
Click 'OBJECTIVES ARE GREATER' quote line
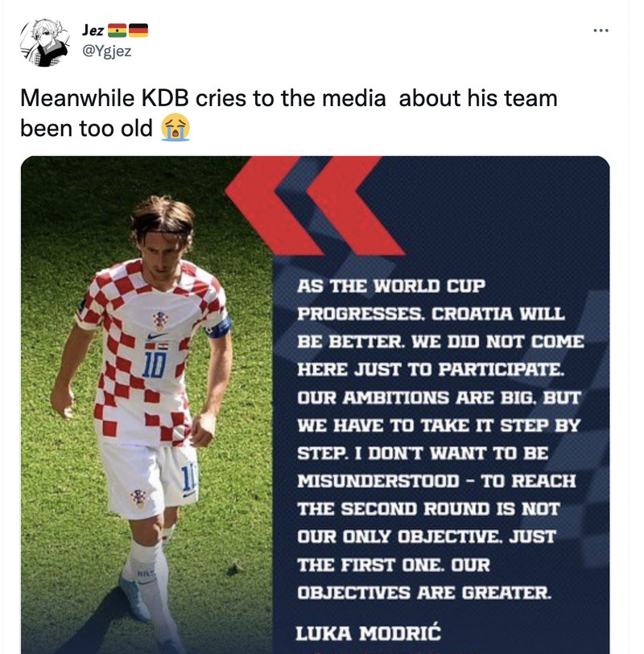[x=424, y=593]
